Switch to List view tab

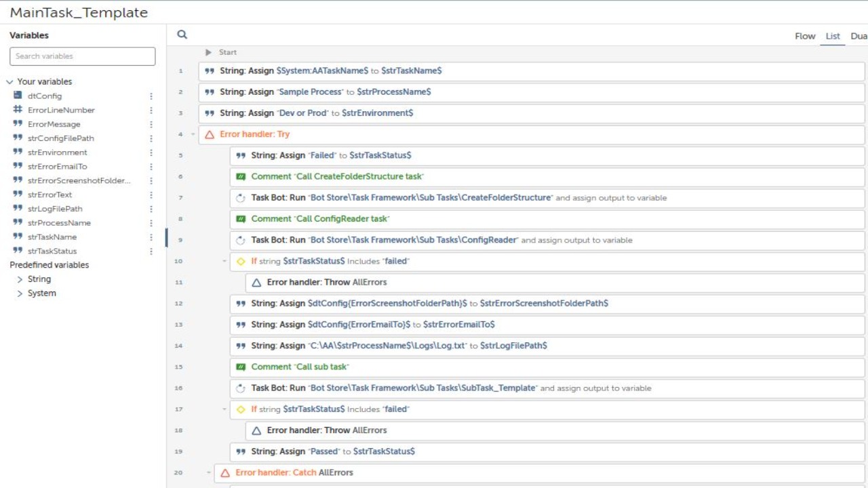point(833,36)
